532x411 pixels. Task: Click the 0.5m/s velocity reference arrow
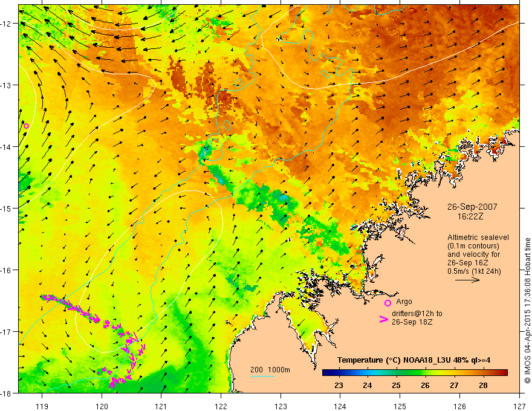pos(467,280)
